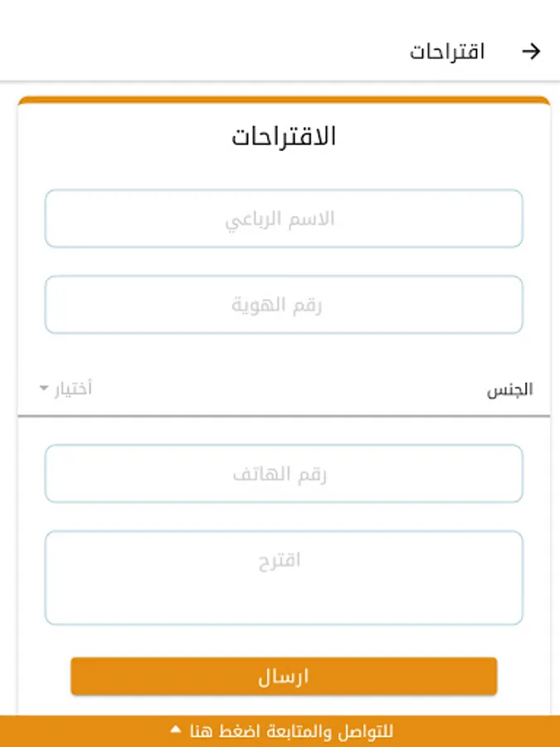560x747 pixels.
Task: Tap the الاسم الرباعي placeholder text
Action: pos(280,219)
